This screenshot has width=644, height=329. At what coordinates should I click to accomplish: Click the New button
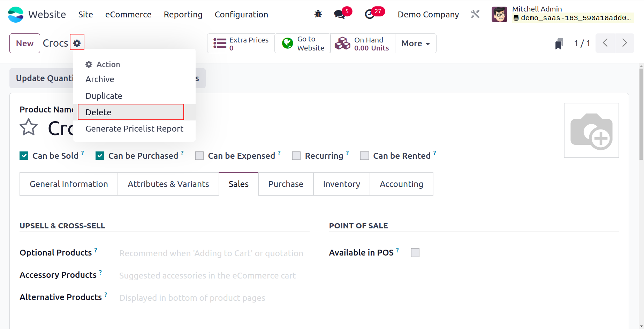tap(25, 44)
